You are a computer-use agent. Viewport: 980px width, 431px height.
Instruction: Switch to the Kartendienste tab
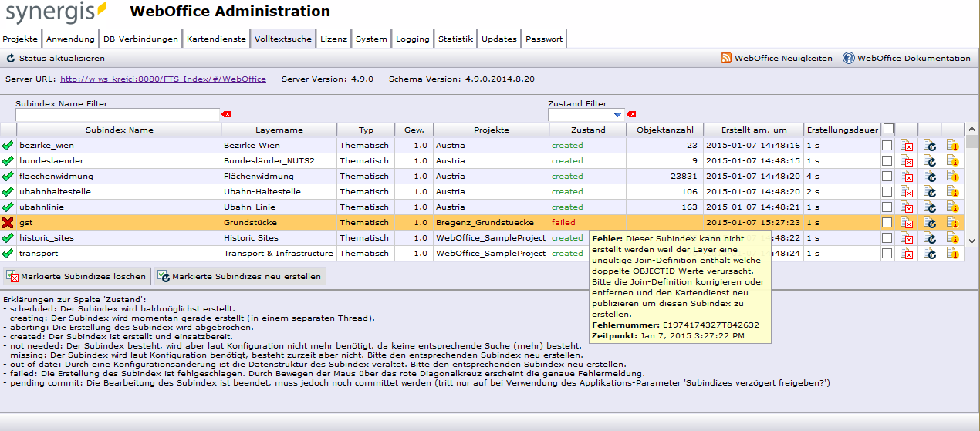tap(216, 39)
